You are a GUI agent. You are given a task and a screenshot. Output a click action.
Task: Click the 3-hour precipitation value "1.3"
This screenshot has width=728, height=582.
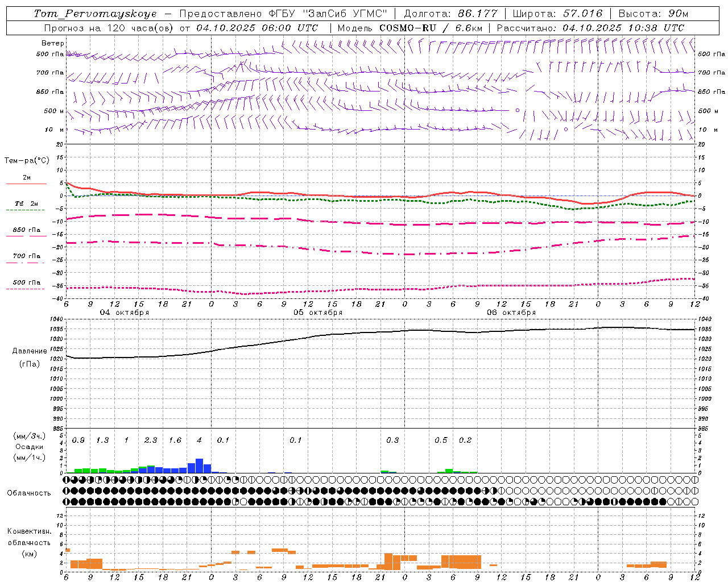(102, 440)
